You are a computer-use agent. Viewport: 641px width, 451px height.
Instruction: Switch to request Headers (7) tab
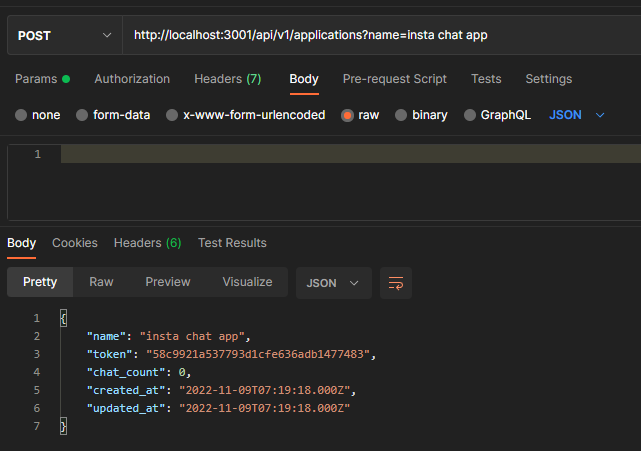[228, 79]
